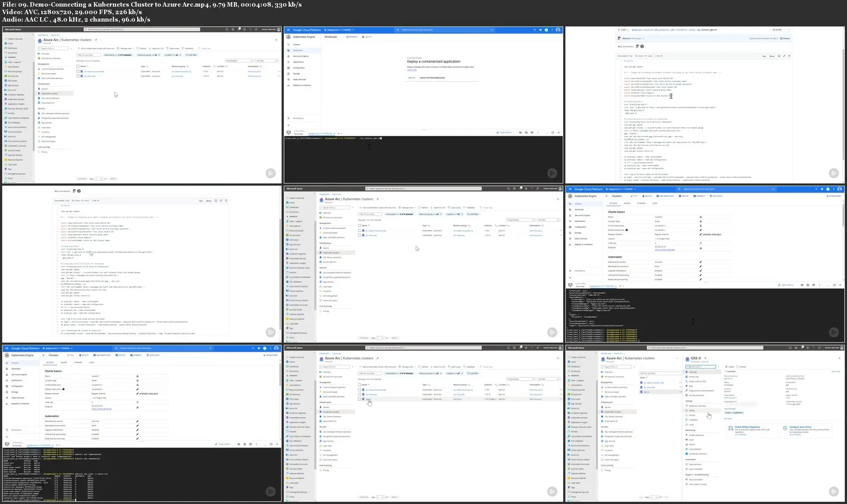Tick the select-all Name checkbox in the three-record cluster list

[x=360, y=385]
